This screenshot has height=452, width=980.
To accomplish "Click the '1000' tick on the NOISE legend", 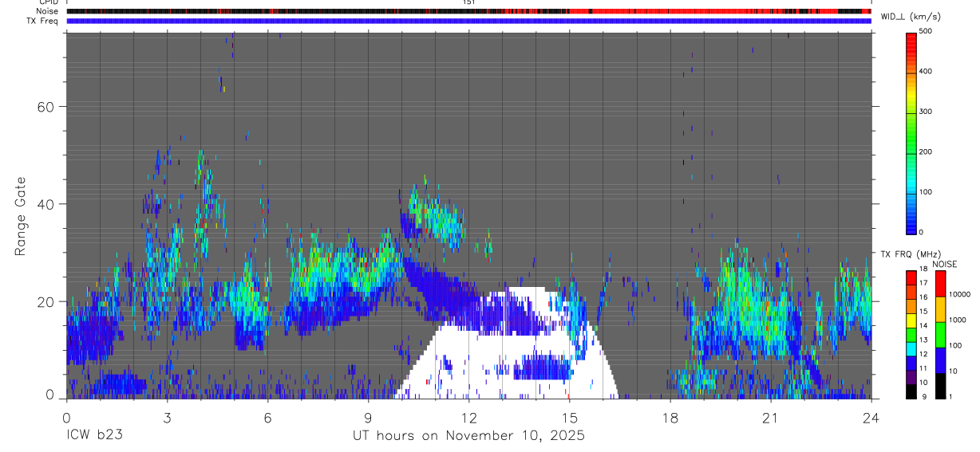I will [x=958, y=320].
